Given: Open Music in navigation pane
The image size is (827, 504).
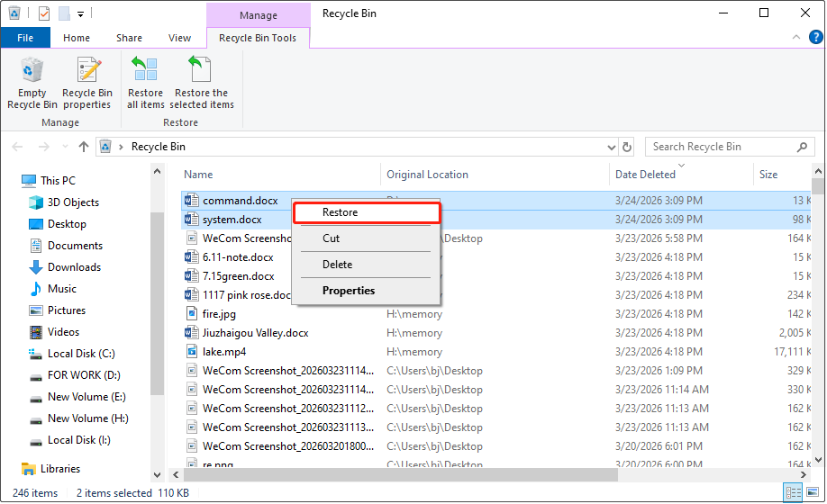Looking at the screenshot, I should 52,289.
